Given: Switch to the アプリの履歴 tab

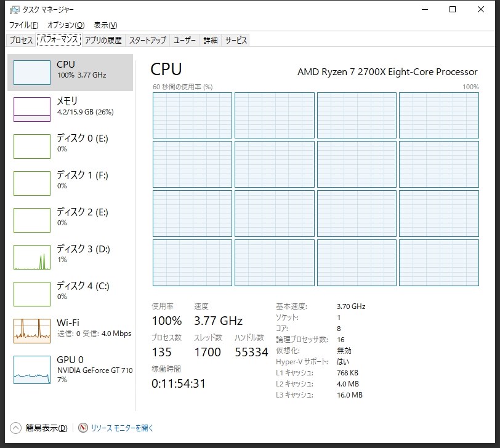Looking at the screenshot, I should (103, 40).
